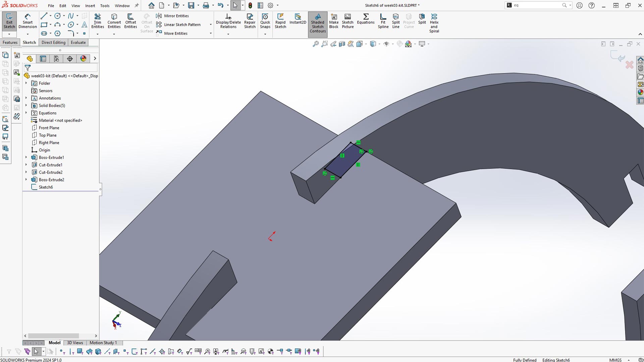
Task: Open the Insert menu
Action: [x=90, y=6]
